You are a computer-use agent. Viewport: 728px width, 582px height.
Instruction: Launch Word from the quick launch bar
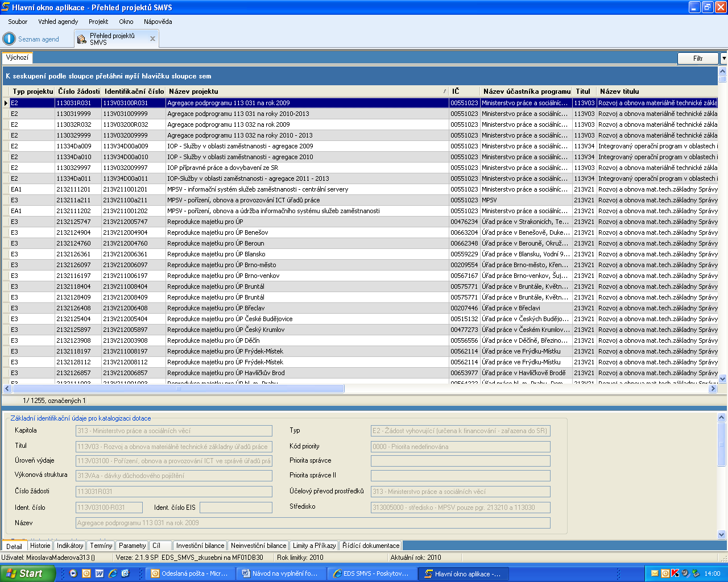pyautogui.click(x=100, y=573)
